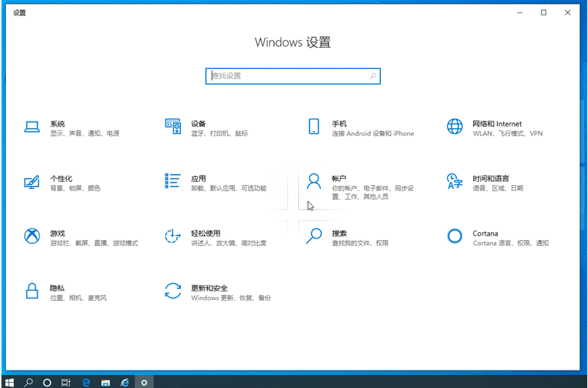
Task: Launch Internet Explorer from the taskbar
Action: coord(125,382)
